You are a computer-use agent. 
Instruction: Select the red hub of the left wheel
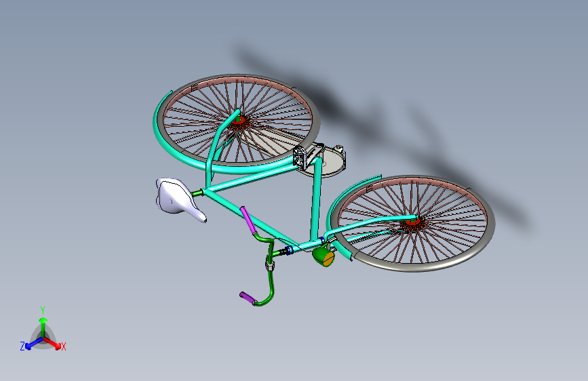(239, 121)
